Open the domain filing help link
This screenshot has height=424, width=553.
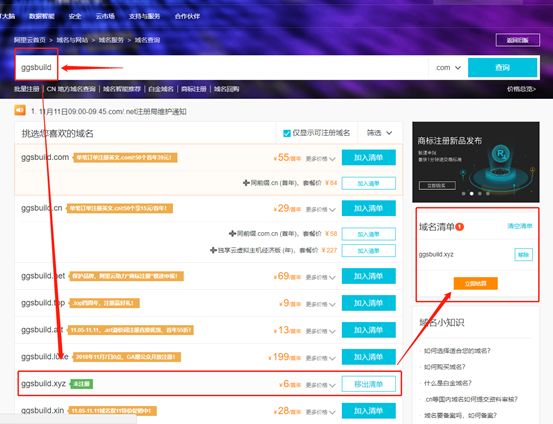pos(460,415)
